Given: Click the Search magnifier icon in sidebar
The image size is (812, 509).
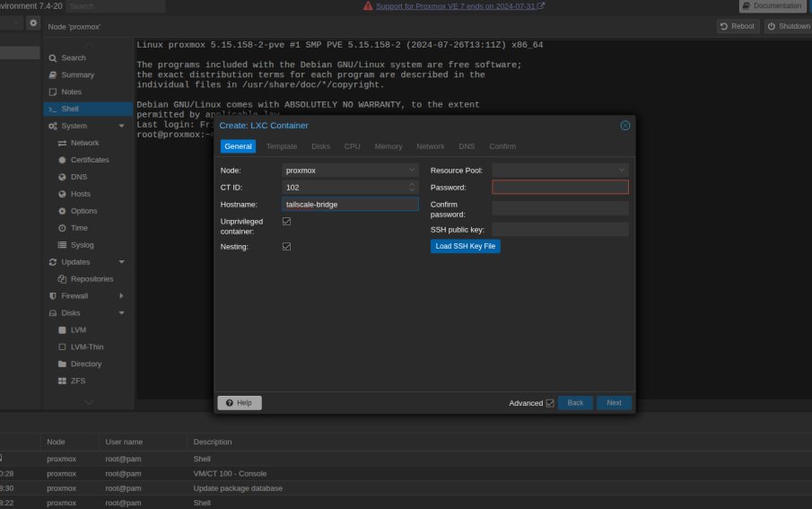Looking at the screenshot, I should click(52, 58).
